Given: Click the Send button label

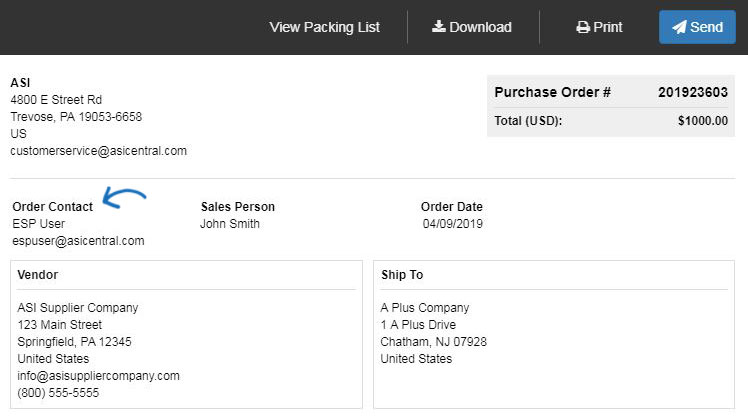Looking at the screenshot, I should 706,27.
